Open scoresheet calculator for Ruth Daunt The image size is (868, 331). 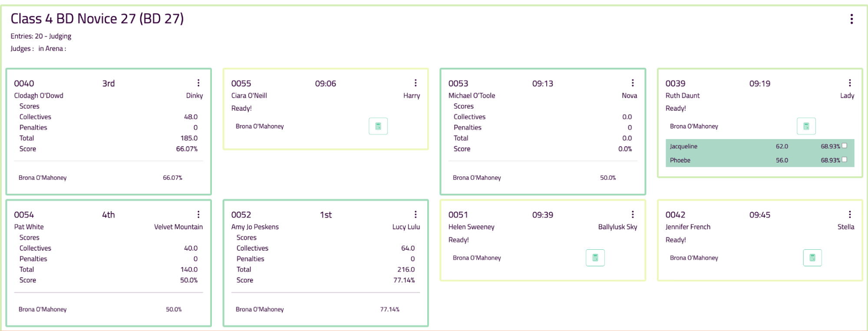point(806,126)
